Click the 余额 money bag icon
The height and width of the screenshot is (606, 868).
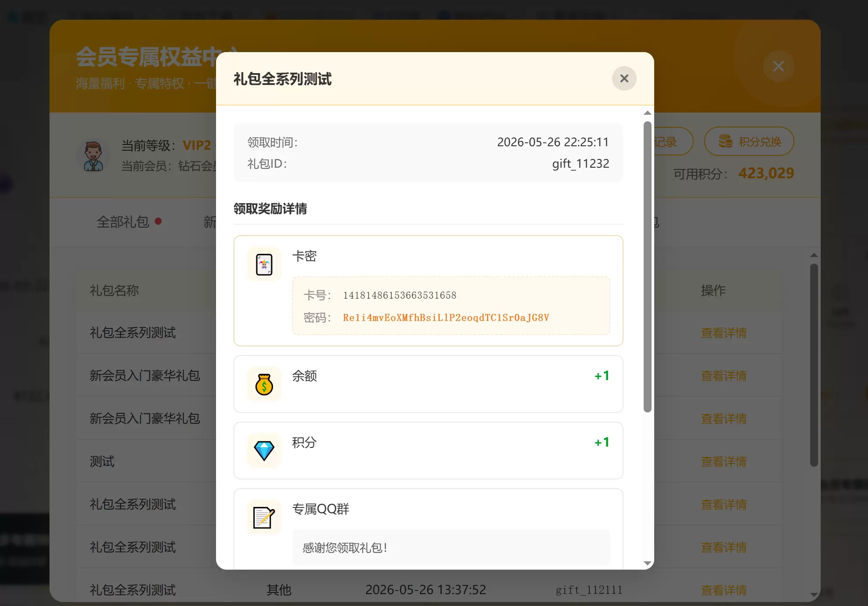[264, 384]
